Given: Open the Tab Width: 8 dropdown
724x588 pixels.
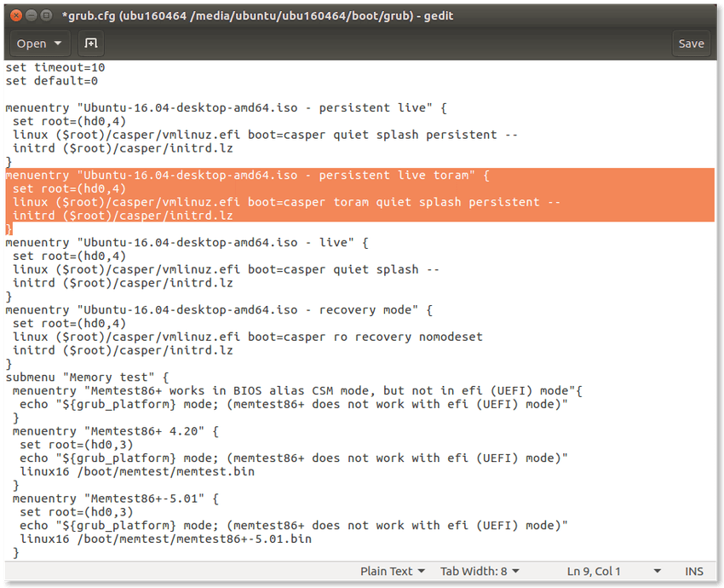Looking at the screenshot, I should [480, 571].
